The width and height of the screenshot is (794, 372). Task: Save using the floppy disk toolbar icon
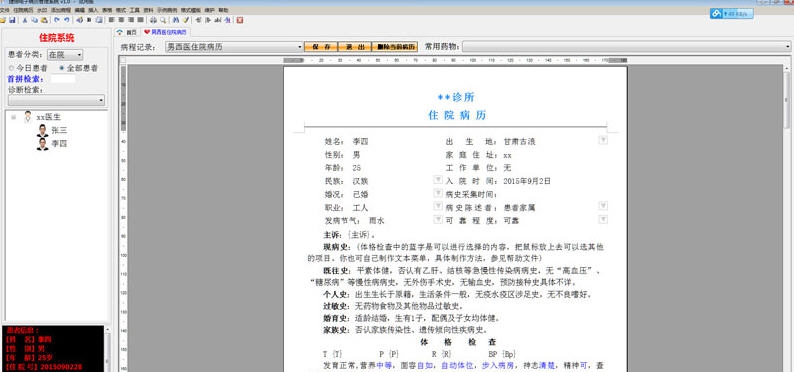pyautogui.click(x=12, y=20)
